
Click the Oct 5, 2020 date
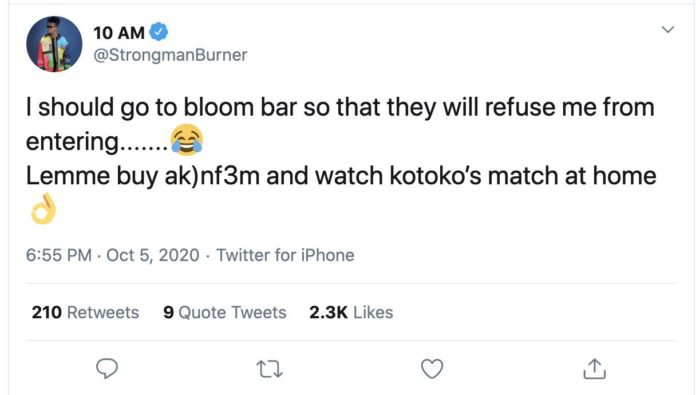pyautogui.click(x=153, y=256)
